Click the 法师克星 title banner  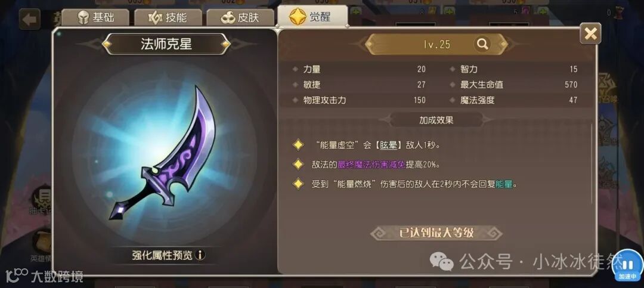pos(166,44)
